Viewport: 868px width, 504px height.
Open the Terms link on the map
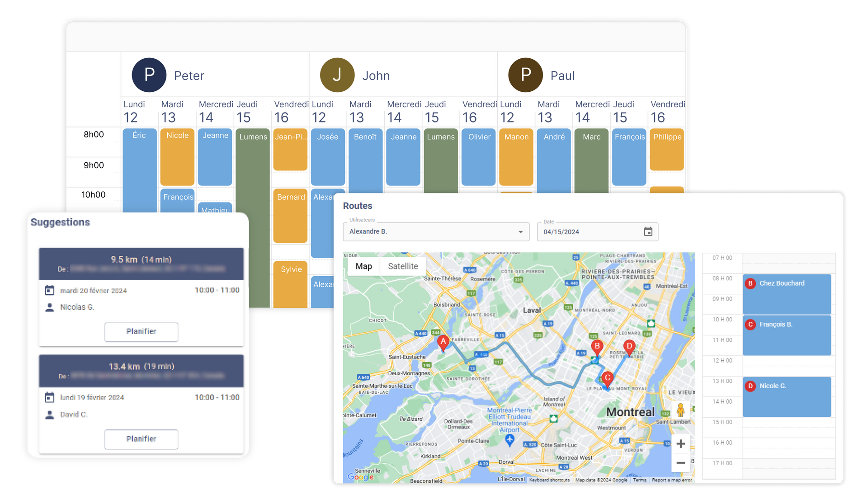click(x=640, y=480)
